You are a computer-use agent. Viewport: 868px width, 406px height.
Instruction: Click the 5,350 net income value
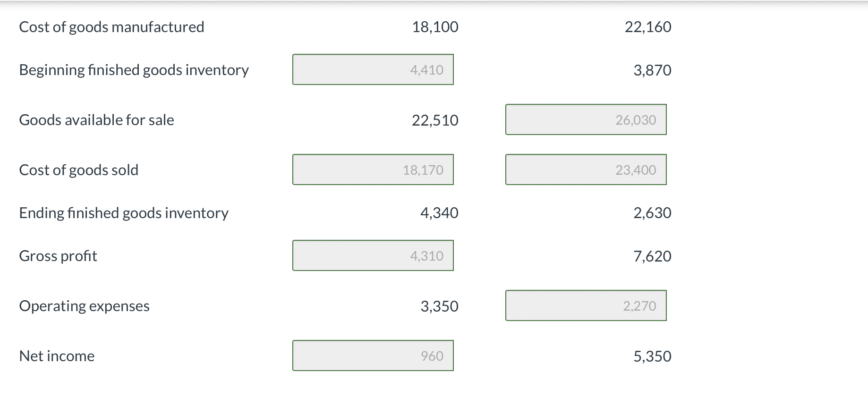tap(652, 356)
